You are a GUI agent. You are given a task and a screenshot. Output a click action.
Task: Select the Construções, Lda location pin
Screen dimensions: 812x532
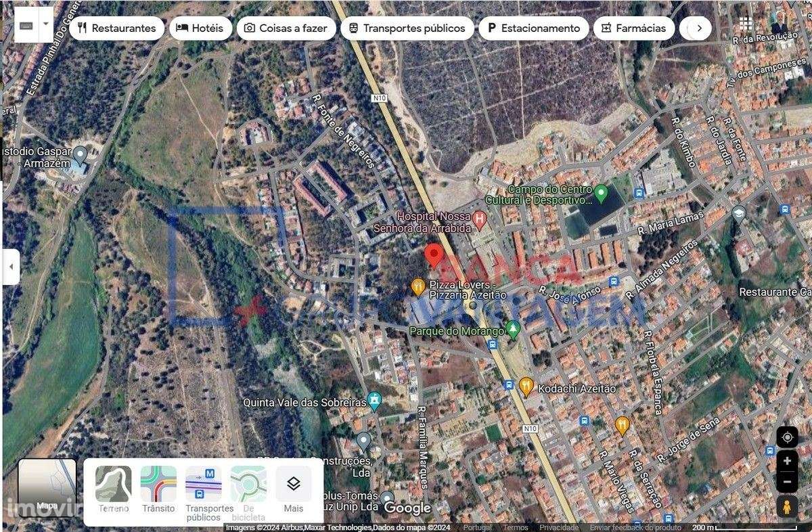click(363, 441)
